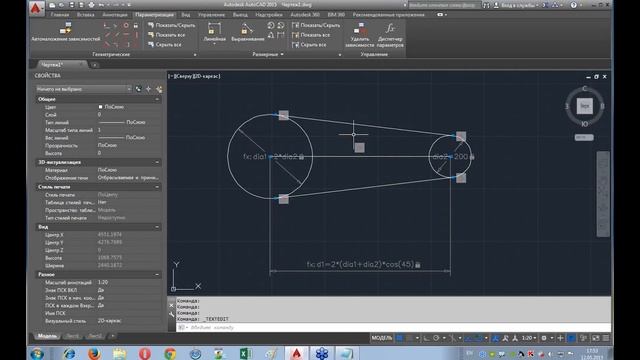Switch to the Вставка ribbon tab
Screen dimensions: 640x360
85,15
